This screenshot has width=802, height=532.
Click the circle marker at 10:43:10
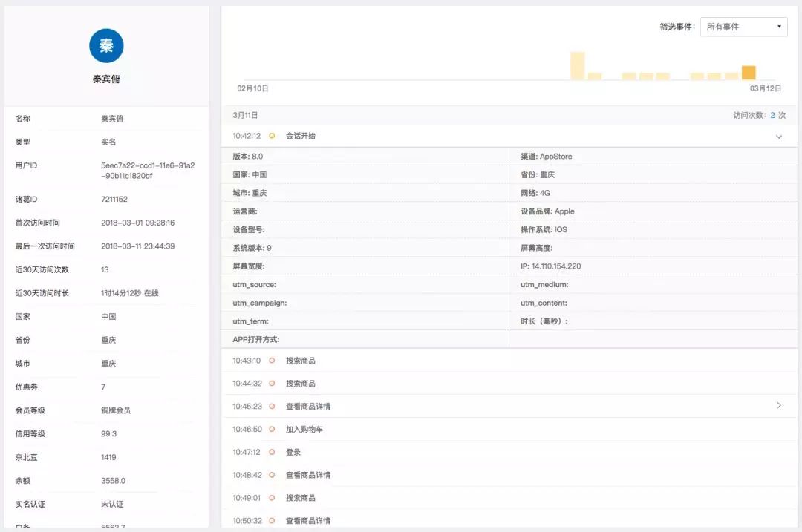click(x=272, y=361)
